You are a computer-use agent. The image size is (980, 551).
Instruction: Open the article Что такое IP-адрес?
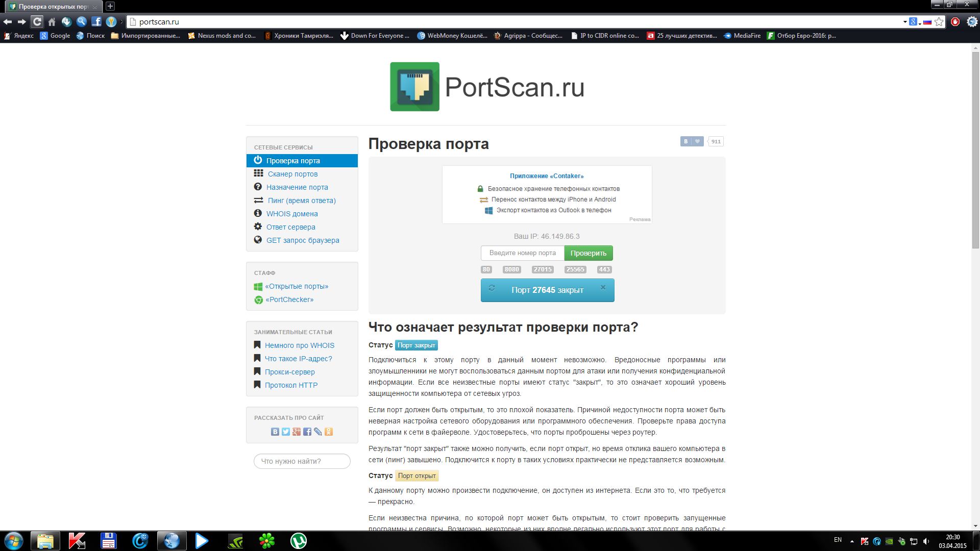[x=298, y=359]
